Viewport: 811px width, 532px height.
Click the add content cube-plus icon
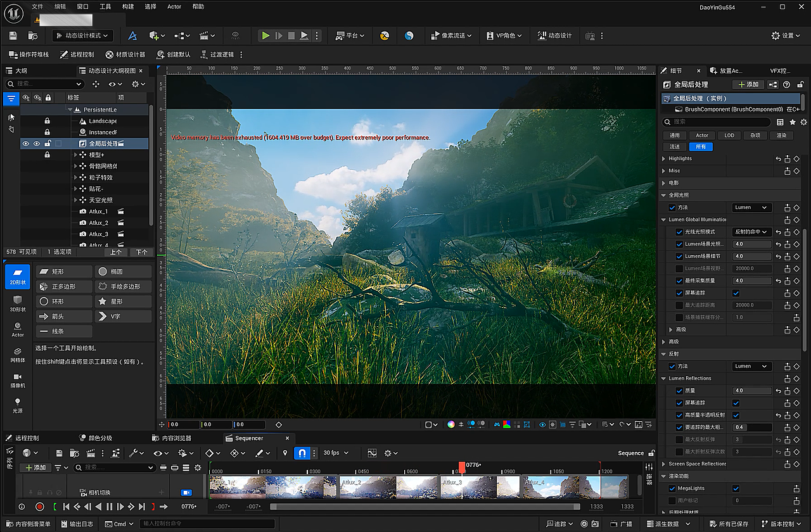156,35
